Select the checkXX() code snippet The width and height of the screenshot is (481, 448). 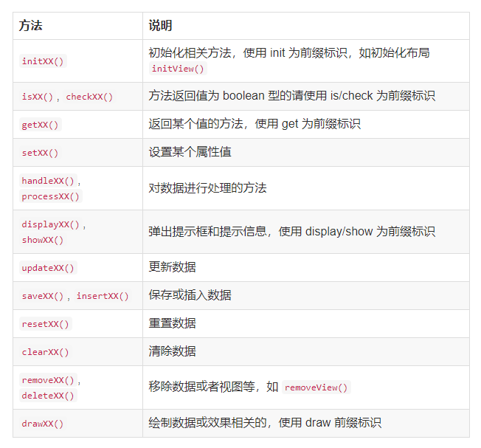pos(89,97)
